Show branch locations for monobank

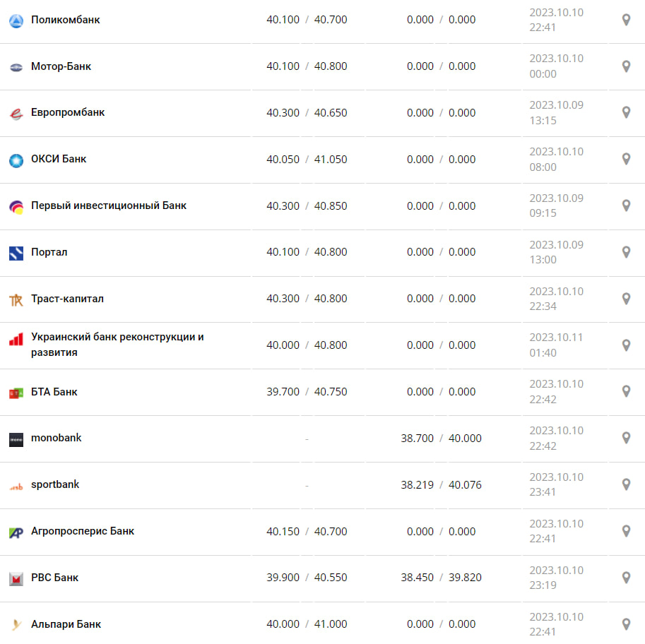(625, 438)
